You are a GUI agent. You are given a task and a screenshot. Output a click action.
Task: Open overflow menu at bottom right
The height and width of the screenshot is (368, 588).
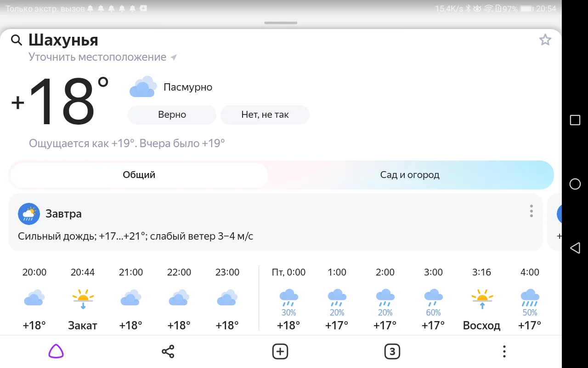click(504, 351)
